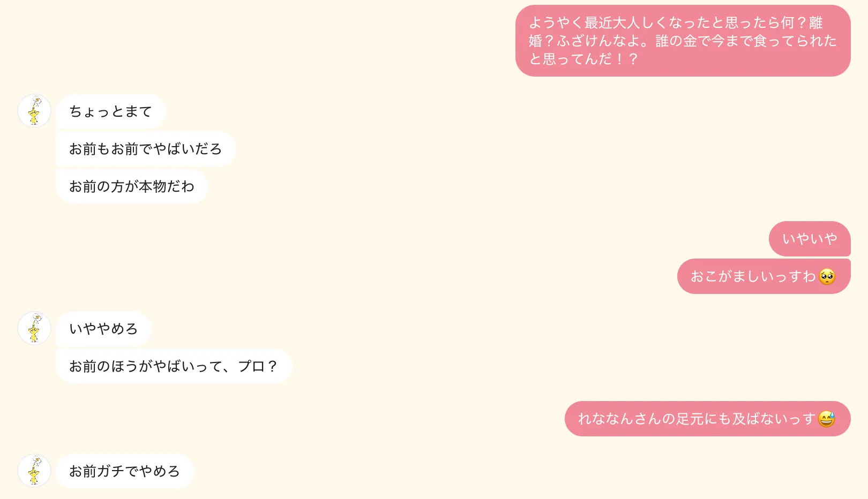Select the れななんさんの足元にも及ばないっす bubble

708,419
